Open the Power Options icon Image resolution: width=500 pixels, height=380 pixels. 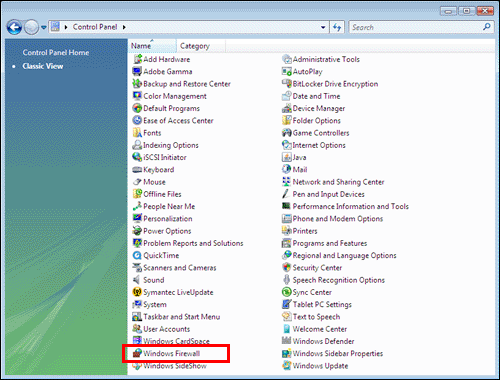click(137, 231)
